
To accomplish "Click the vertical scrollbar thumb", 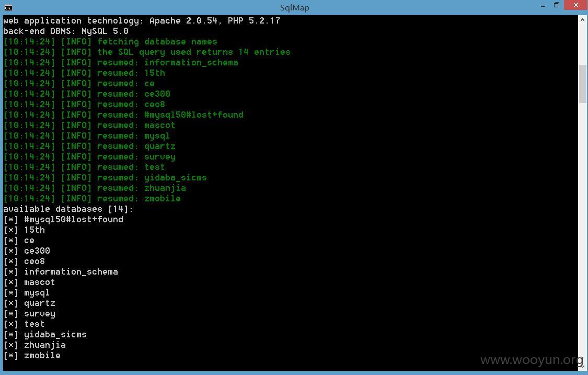I will click(x=582, y=84).
